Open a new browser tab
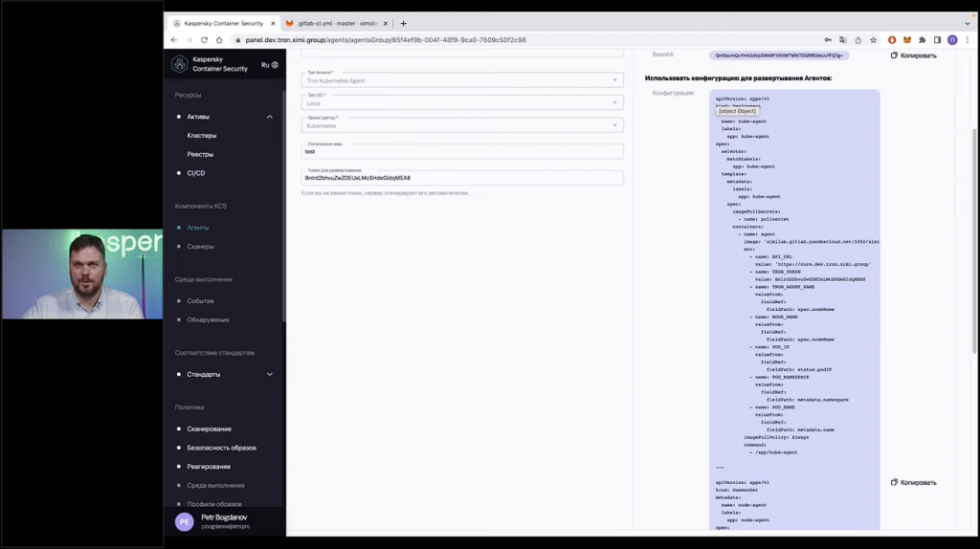The height and width of the screenshot is (549, 980). click(403, 23)
